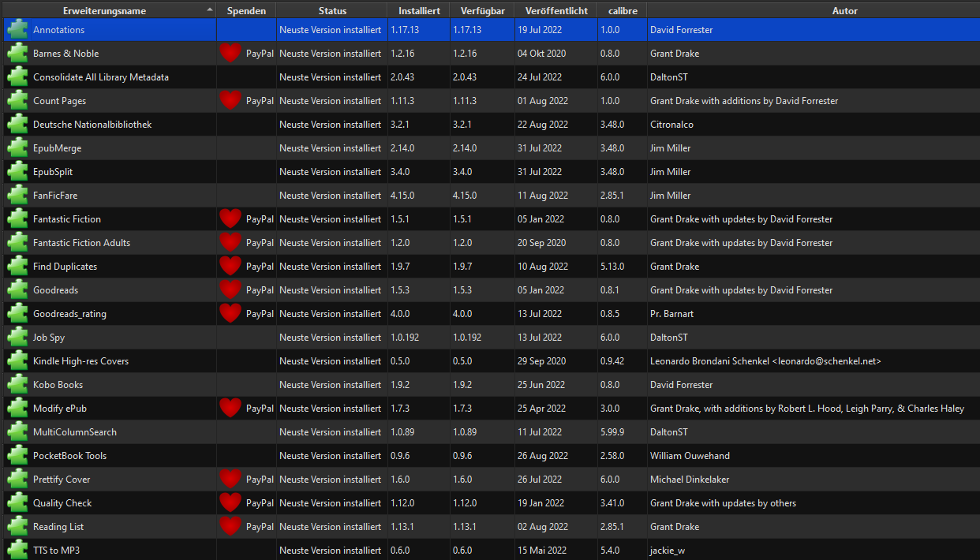Select the EpubMerge plugin name
This screenshot has width=980, height=560.
[57, 148]
